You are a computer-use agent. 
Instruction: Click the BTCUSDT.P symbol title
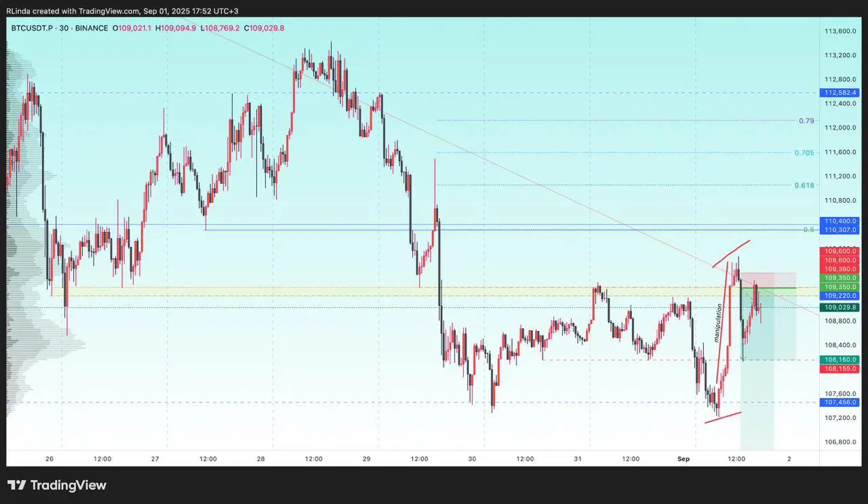coord(34,28)
